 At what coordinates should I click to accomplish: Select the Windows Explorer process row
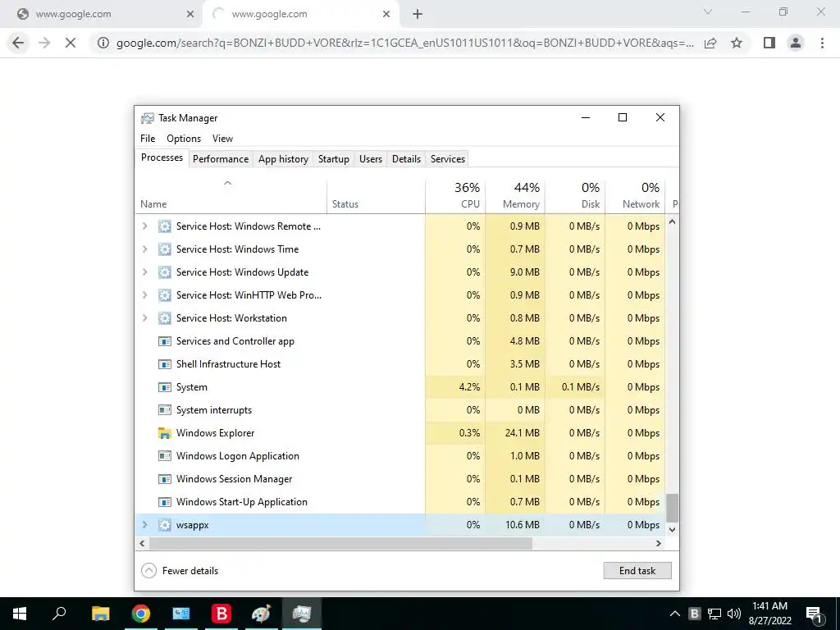coord(400,433)
